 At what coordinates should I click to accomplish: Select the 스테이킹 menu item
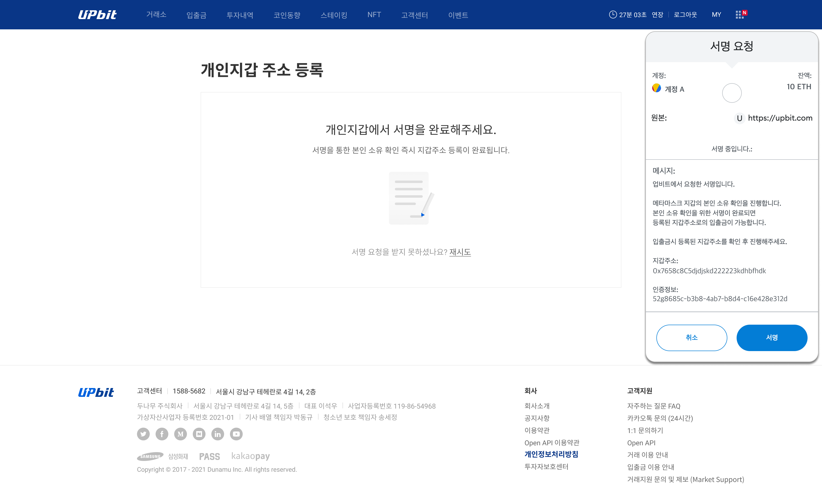point(334,15)
